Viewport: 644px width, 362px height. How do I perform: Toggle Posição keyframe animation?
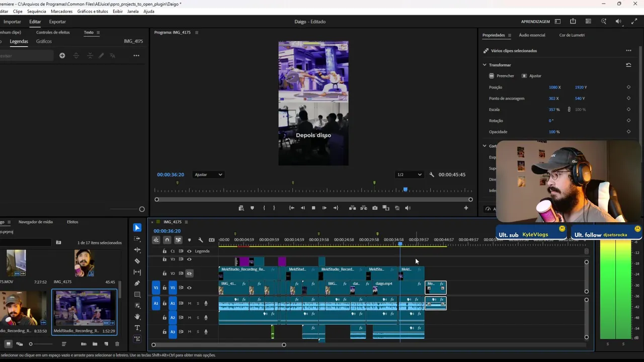(x=628, y=87)
